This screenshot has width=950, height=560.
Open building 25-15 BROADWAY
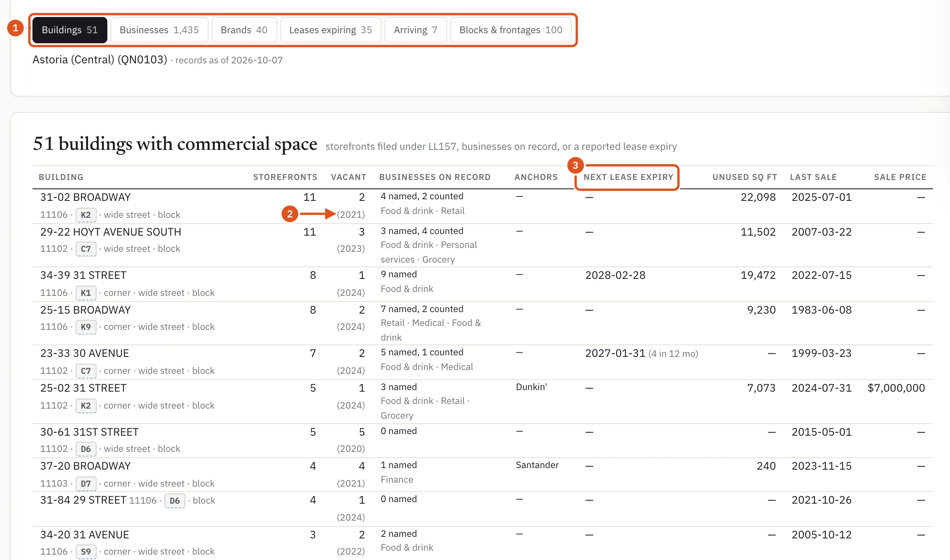pyautogui.click(x=86, y=310)
